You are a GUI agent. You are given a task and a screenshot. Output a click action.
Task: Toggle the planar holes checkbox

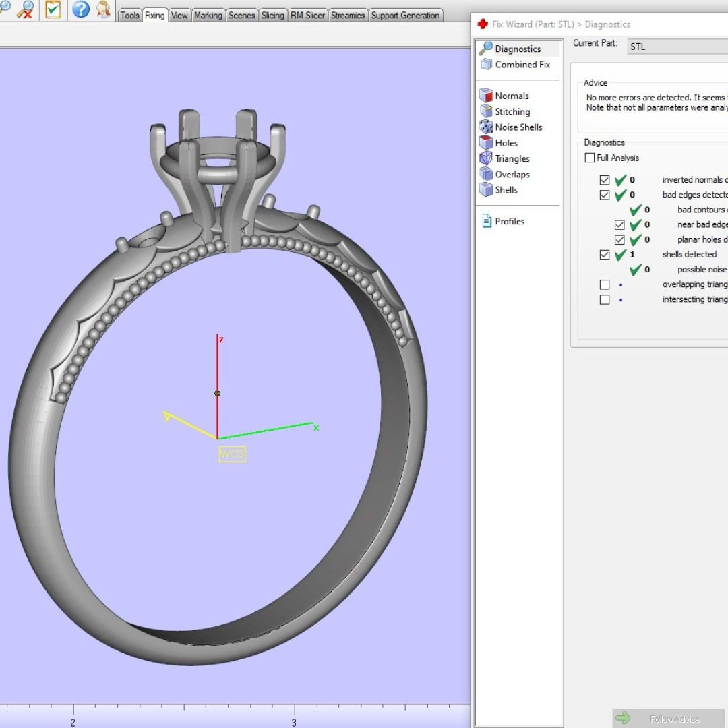click(619, 239)
